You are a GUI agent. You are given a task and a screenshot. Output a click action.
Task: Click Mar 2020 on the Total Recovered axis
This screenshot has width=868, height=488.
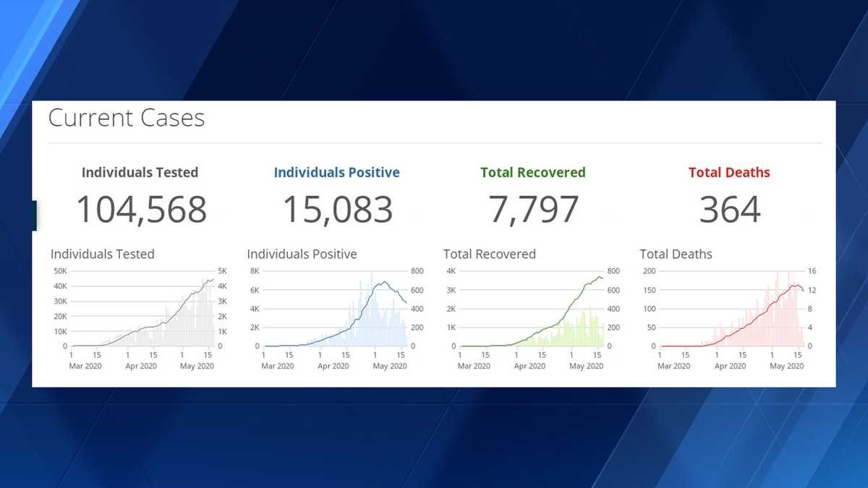pyautogui.click(x=474, y=367)
